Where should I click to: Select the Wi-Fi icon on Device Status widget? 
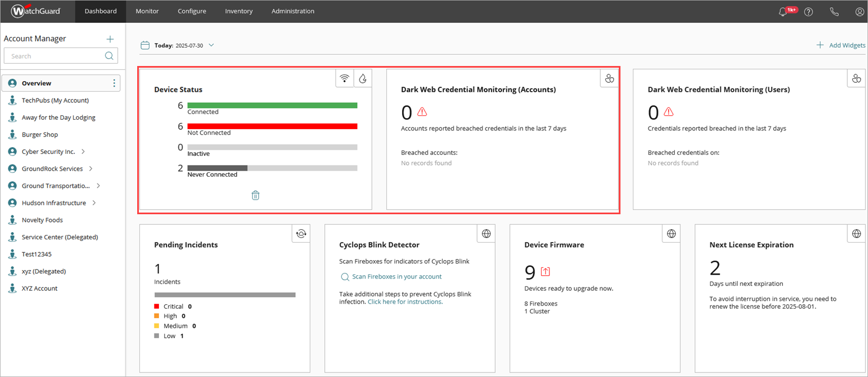345,78
